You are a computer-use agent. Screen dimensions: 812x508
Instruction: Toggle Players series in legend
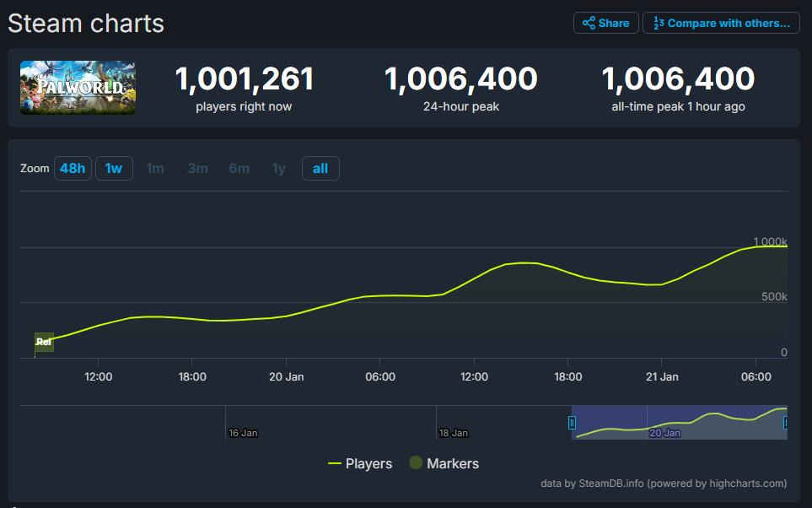pos(360,463)
